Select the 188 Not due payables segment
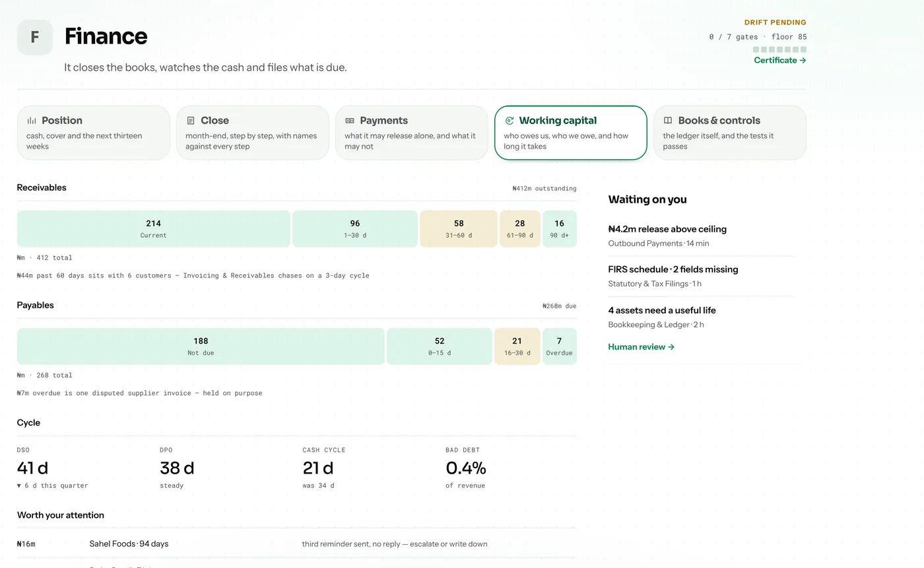 coord(201,347)
